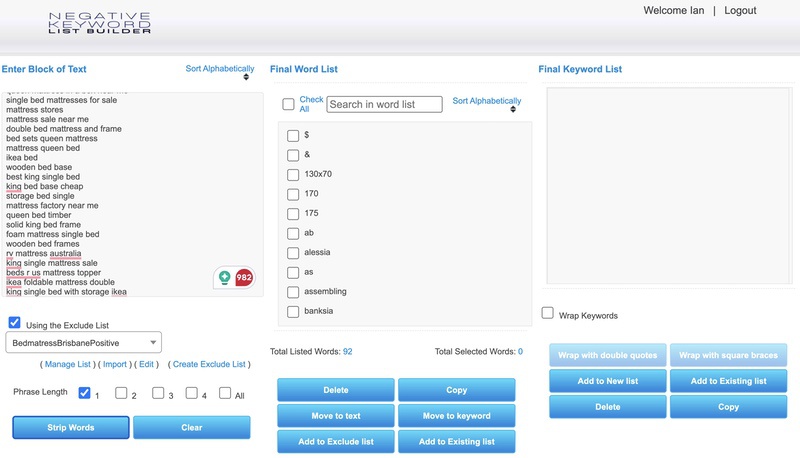Open the Import link
The height and width of the screenshot is (458, 800).
[115, 364]
